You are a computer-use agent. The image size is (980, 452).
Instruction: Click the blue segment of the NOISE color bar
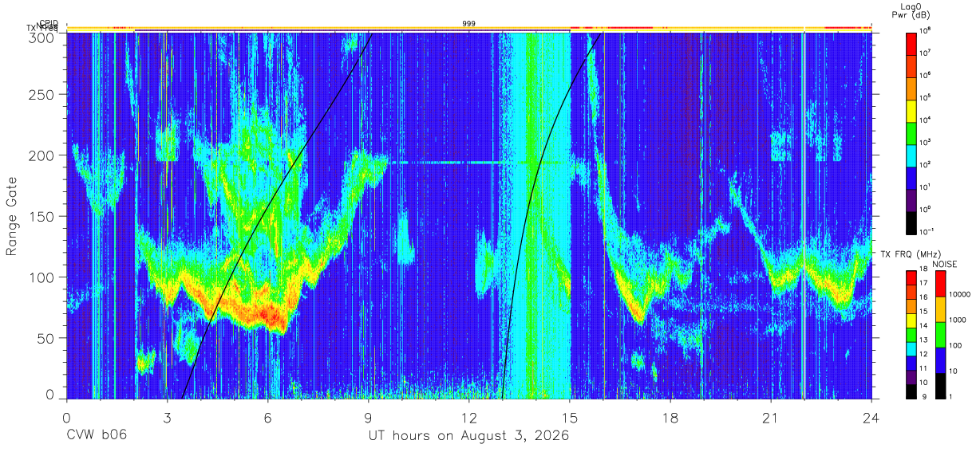coord(940,359)
